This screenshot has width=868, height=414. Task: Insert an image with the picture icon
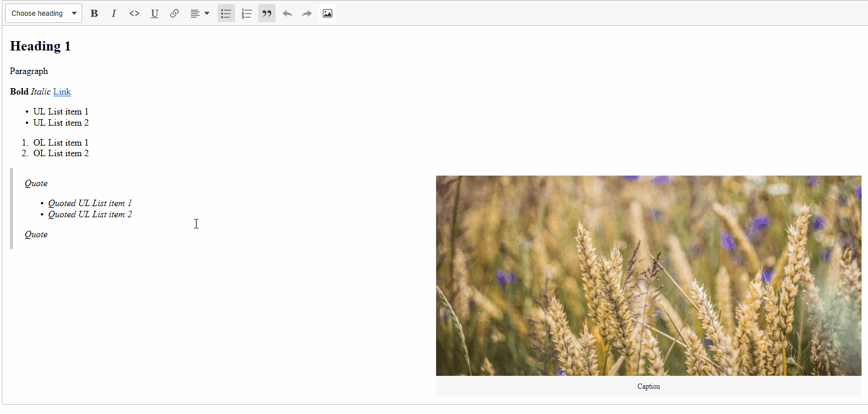[327, 14]
